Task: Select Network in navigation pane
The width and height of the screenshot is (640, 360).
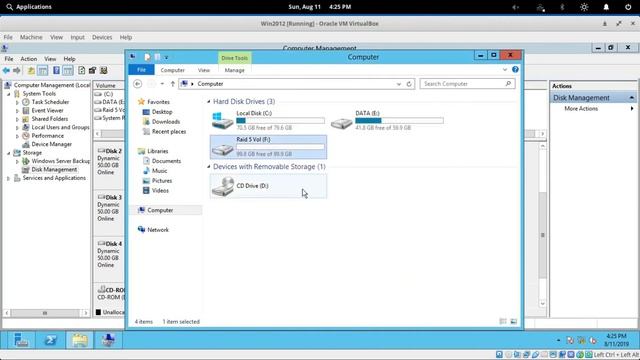Action: tap(158, 230)
